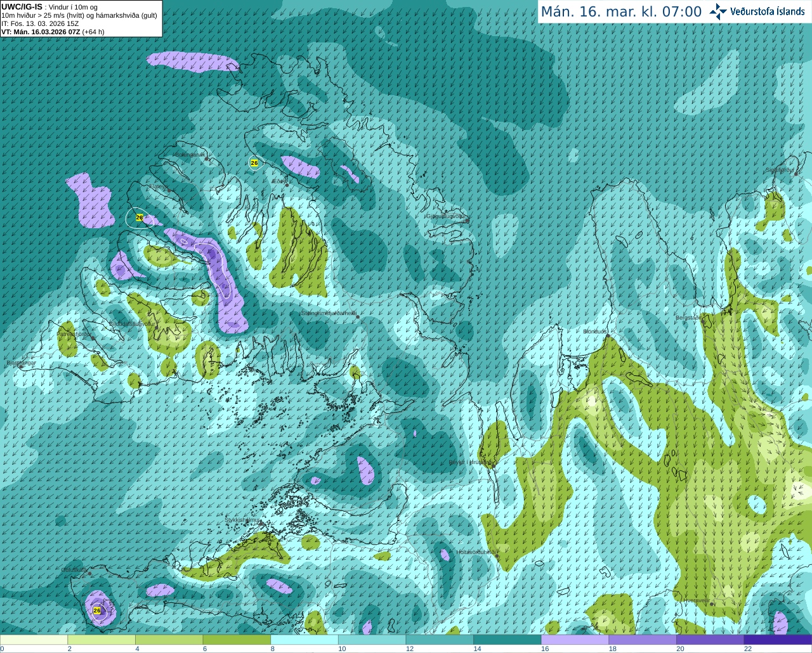The height and width of the screenshot is (653, 812).
Task: Select the Bolungarvík station label
Action: coord(190,155)
